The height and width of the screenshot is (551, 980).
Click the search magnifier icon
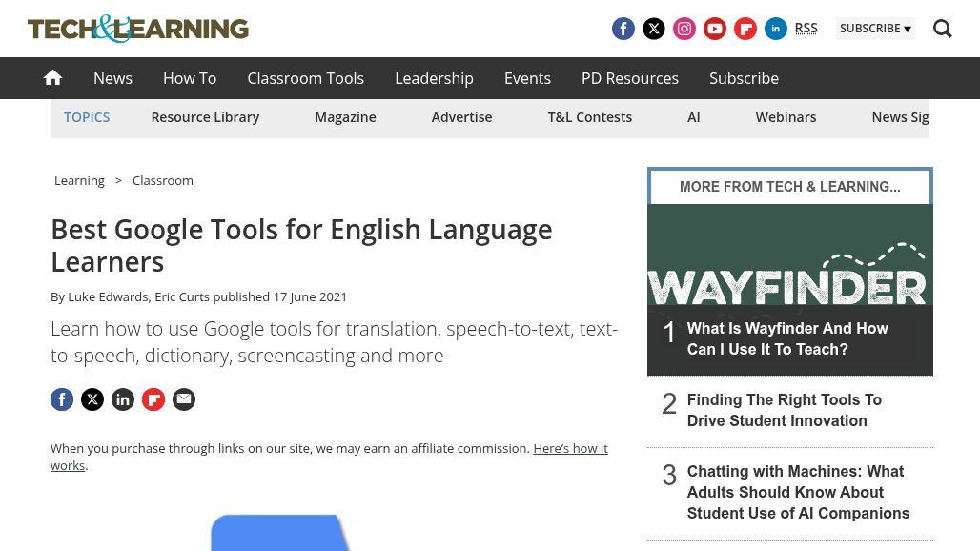pos(943,29)
